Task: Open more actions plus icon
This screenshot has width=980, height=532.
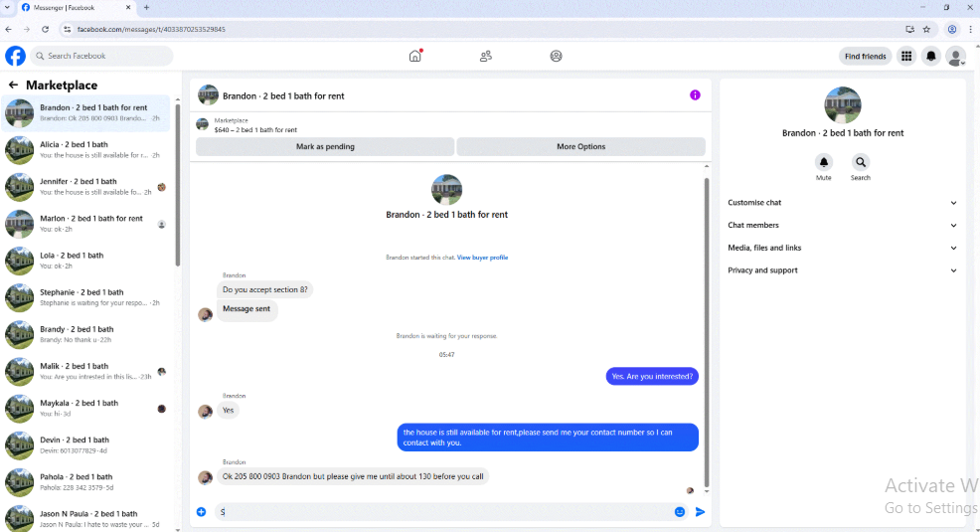Action: (201, 512)
